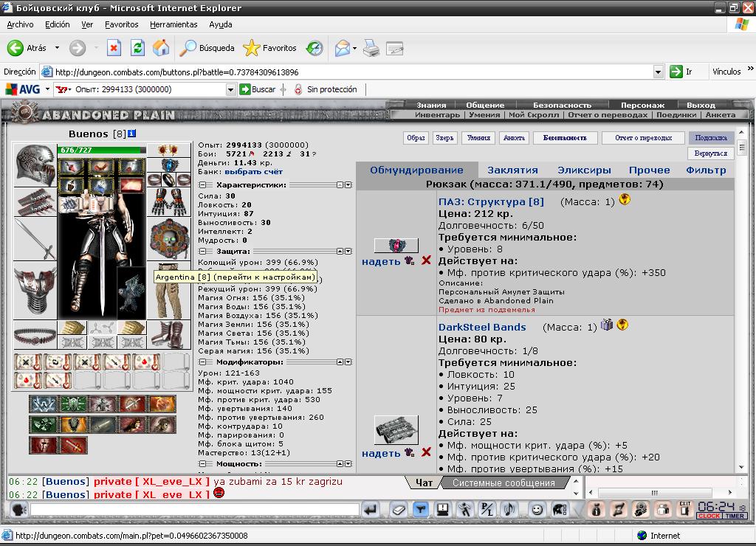Click the Вернуться button
This screenshot has height=546, width=756.
point(711,153)
